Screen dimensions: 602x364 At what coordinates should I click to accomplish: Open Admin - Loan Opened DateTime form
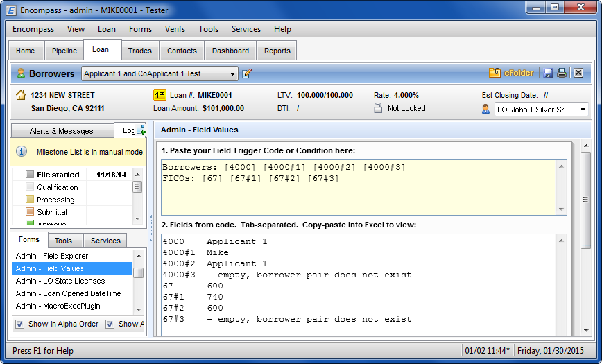[x=73, y=293]
